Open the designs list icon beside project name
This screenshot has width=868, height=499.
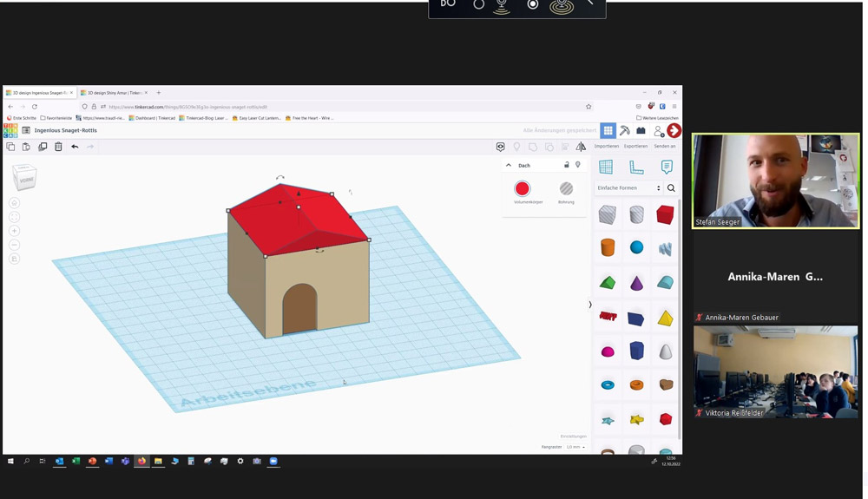26,130
